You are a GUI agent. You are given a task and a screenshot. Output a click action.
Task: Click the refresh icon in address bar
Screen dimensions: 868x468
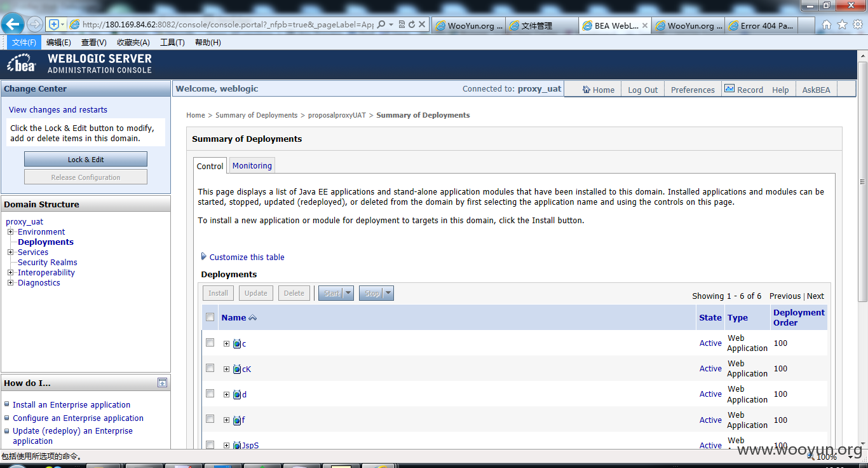click(x=412, y=25)
